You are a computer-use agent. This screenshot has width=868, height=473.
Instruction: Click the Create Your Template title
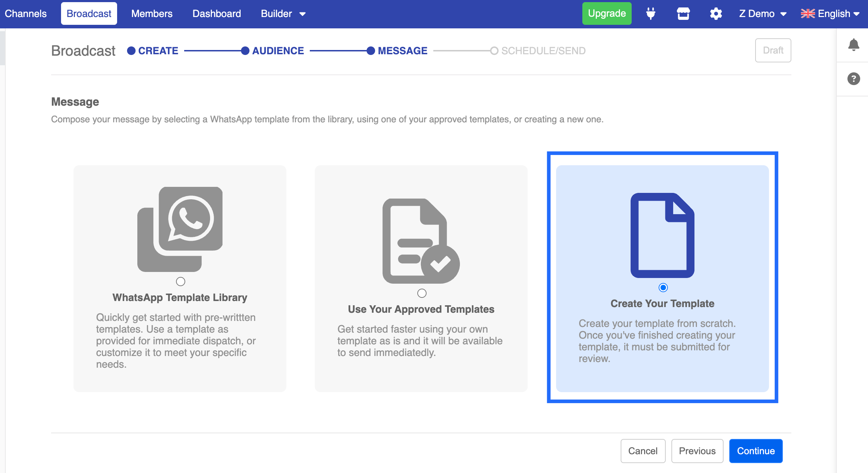tap(662, 304)
